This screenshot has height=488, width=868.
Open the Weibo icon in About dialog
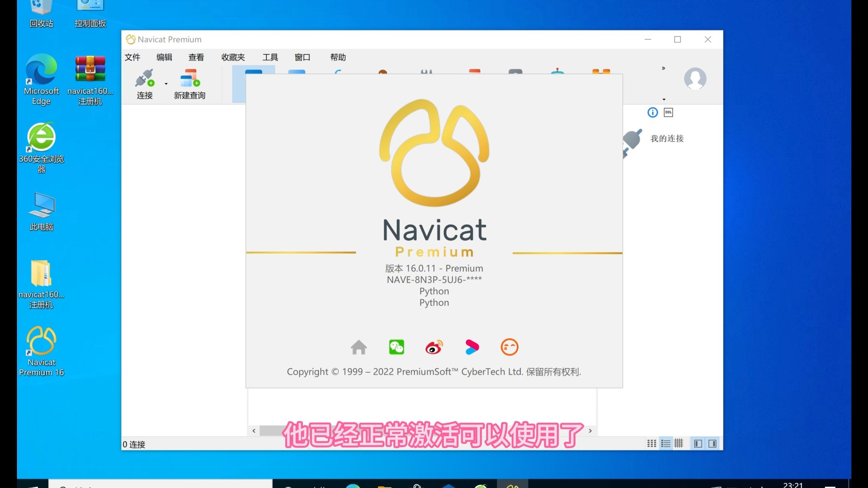(434, 347)
